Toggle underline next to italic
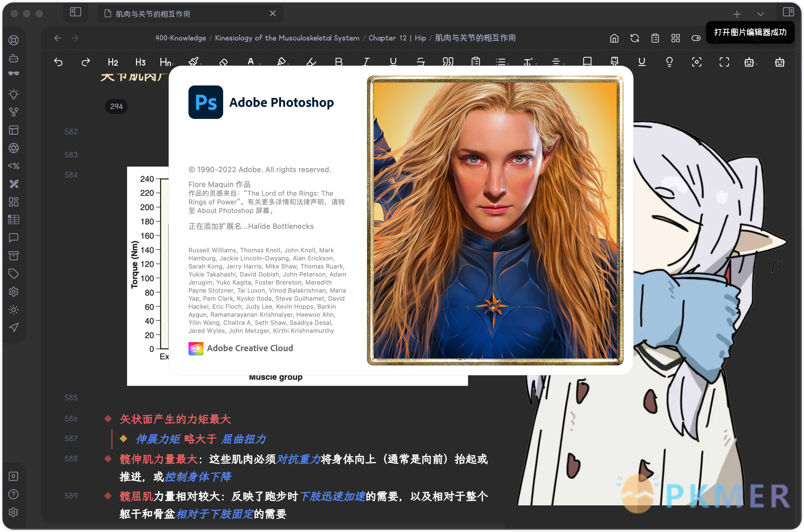 (393, 62)
